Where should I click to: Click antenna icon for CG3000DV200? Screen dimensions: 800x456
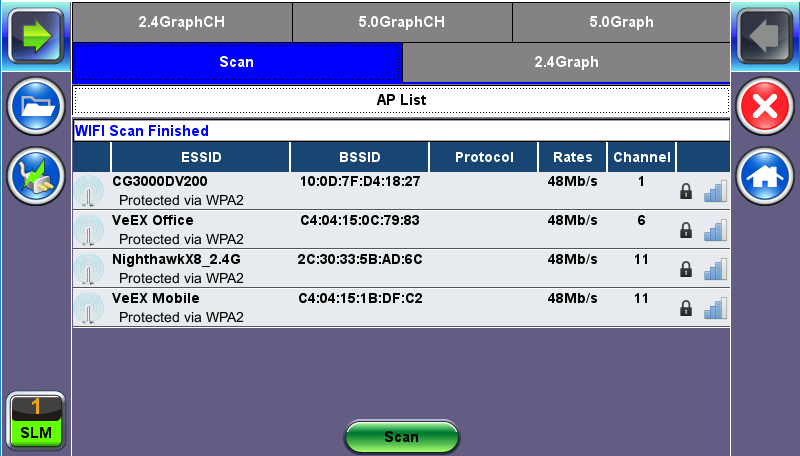click(x=91, y=191)
